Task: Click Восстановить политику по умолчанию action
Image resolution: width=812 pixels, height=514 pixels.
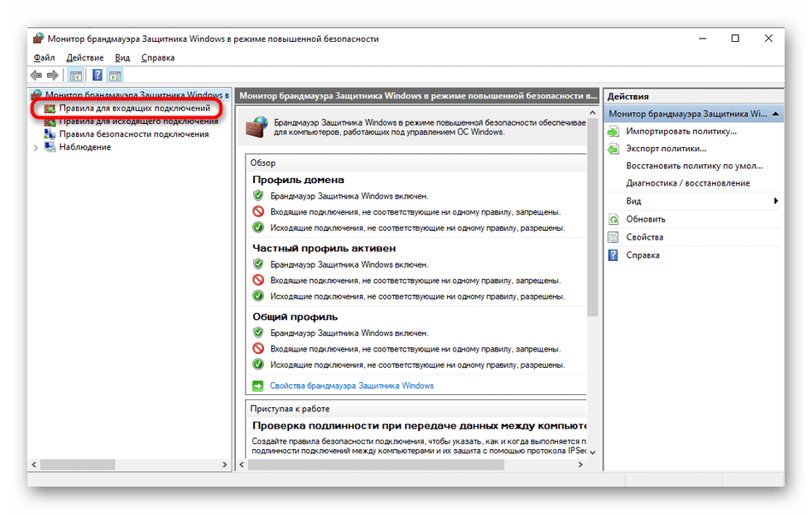Action: tap(694, 166)
